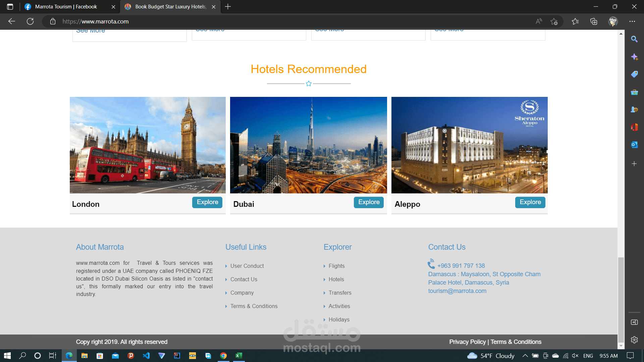The height and width of the screenshot is (362, 644).
Task: Open Outlook icon in Edge sidebar
Action: (x=634, y=145)
